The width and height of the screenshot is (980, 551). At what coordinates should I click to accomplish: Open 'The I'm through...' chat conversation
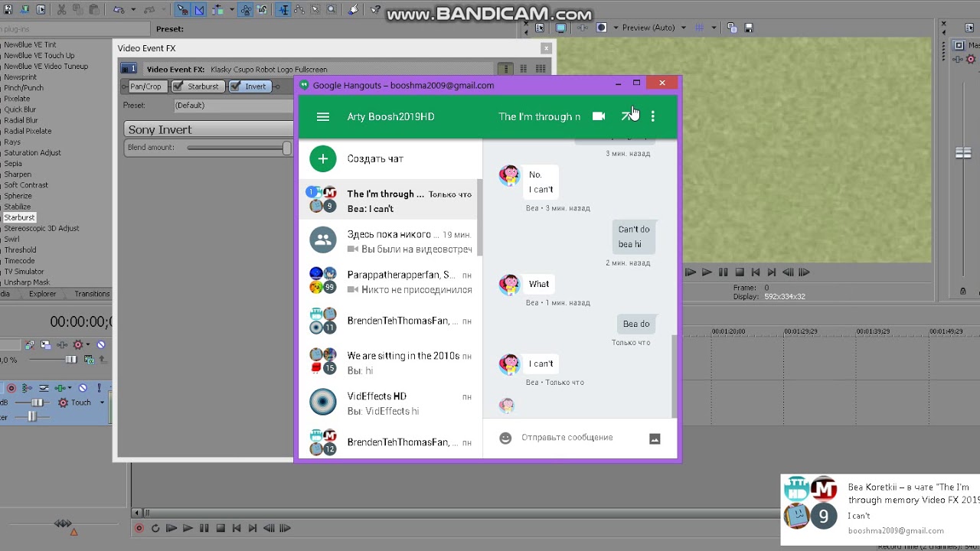[x=388, y=201]
